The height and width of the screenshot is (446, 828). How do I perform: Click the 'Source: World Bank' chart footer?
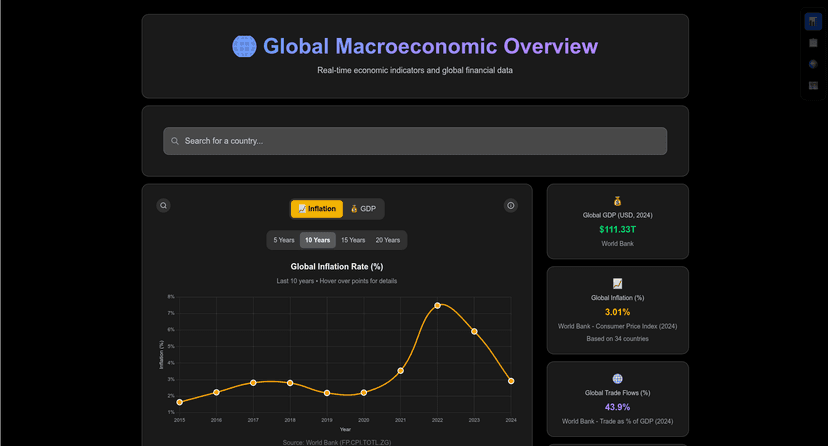click(337, 442)
